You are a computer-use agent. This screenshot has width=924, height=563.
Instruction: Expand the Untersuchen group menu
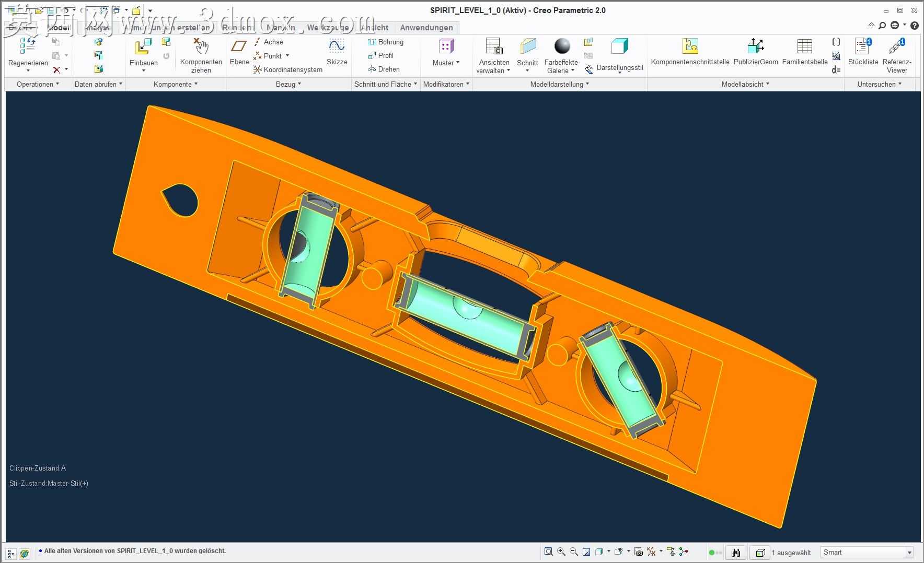tap(880, 84)
